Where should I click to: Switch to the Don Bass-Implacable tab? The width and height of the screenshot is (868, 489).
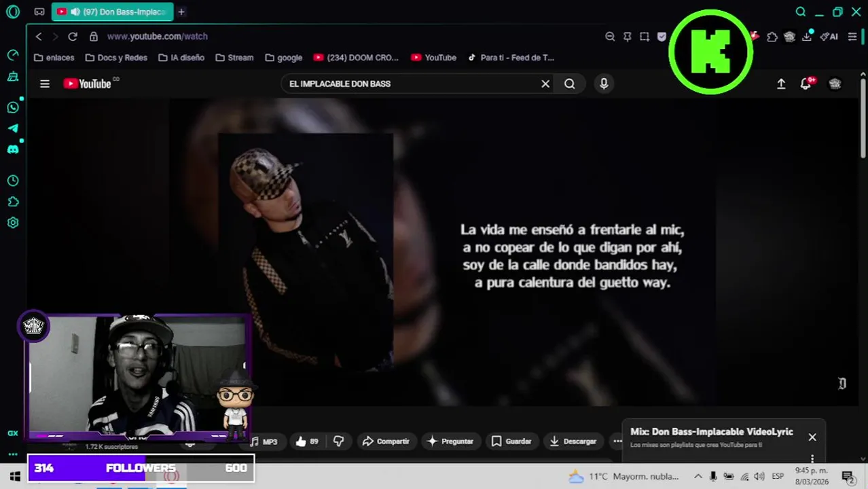(x=112, y=12)
